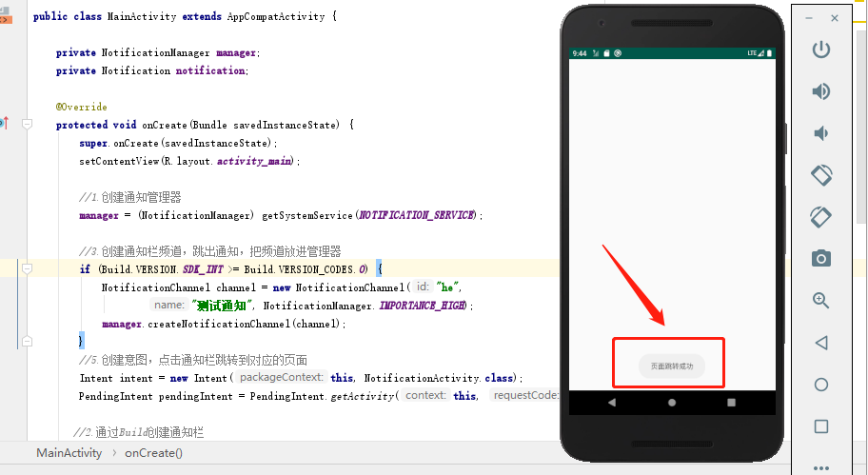Click the getActivity call on PendingIntent

click(362, 396)
